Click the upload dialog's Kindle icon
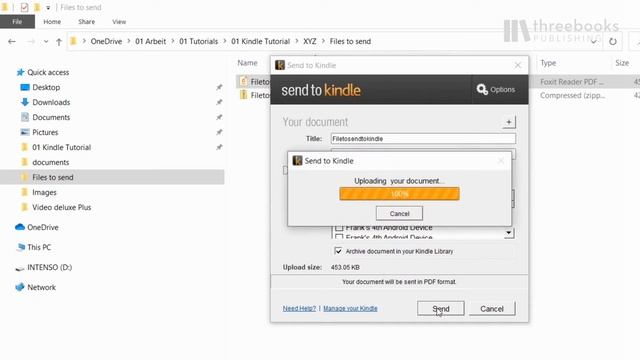The width and height of the screenshot is (640, 360). coord(297,161)
